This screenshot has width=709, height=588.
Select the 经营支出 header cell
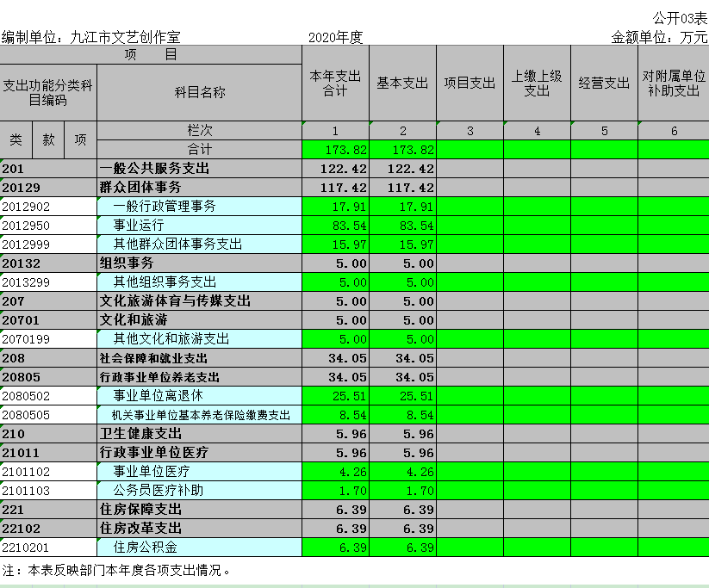point(604,84)
